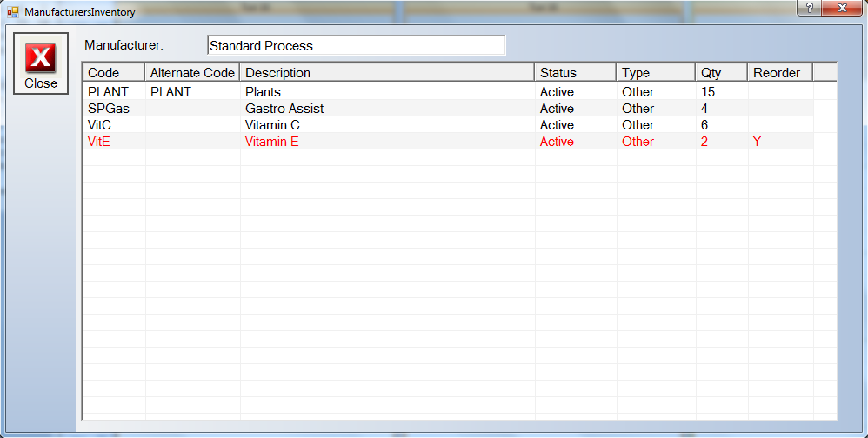The width and height of the screenshot is (868, 438).
Task: Click the Y reorder flag for VitE
Action: tap(757, 142)
